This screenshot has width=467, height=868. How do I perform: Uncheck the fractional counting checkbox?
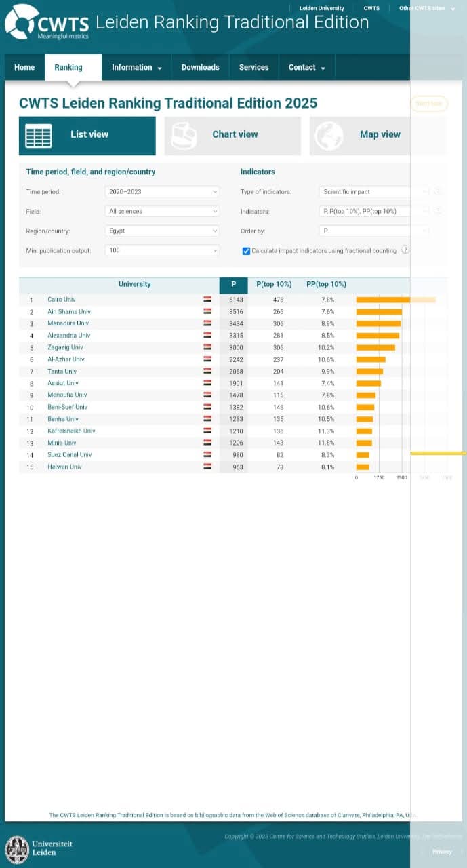coord(246,251)
